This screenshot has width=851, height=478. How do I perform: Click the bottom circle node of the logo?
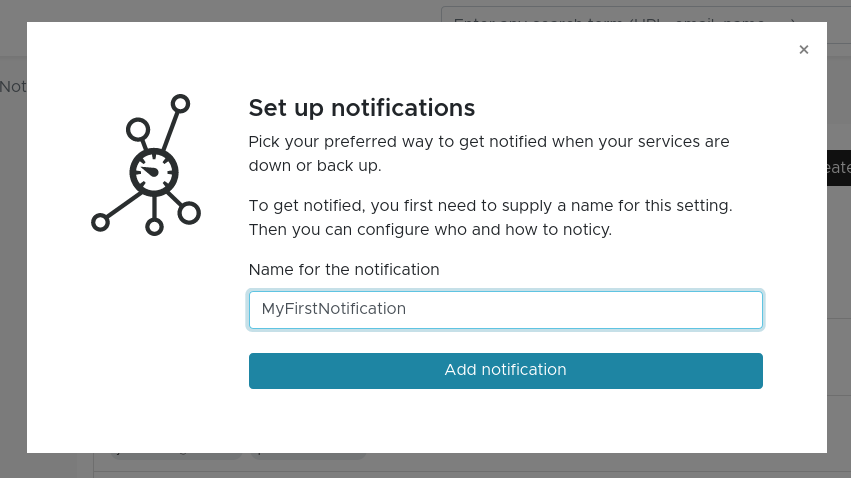pyautogui.click(x=154, y=227)
